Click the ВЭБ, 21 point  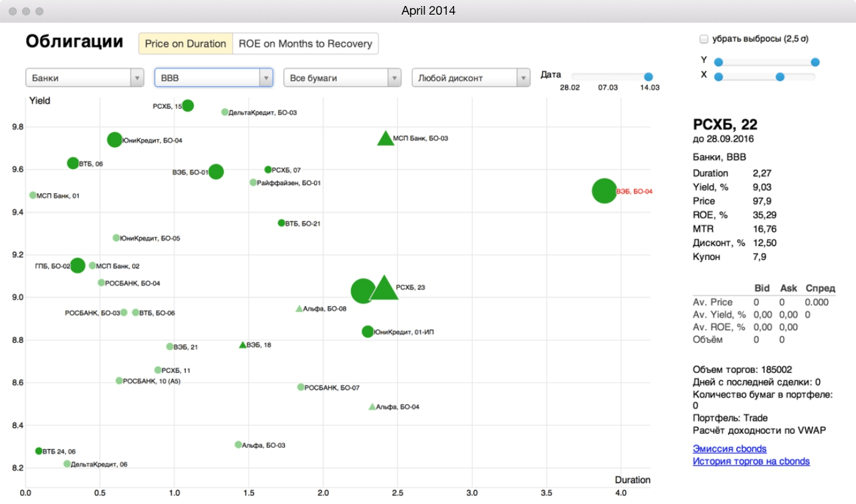[x=170, y=346]
